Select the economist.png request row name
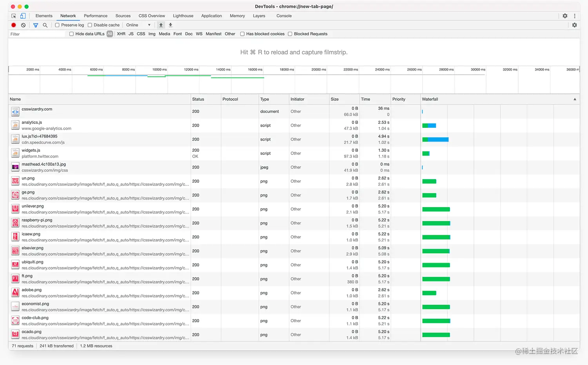 [35, 304]
